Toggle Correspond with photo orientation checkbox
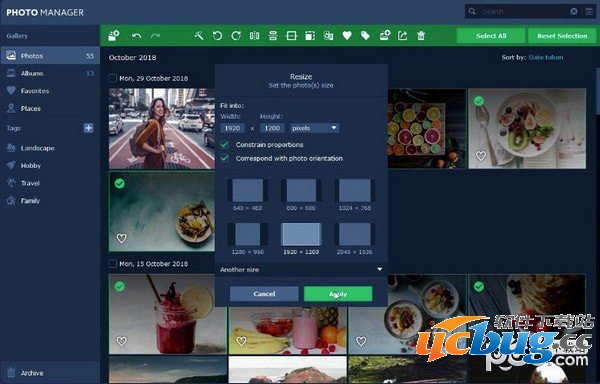This screenshot has height=384, width=600. pos(225,158)
